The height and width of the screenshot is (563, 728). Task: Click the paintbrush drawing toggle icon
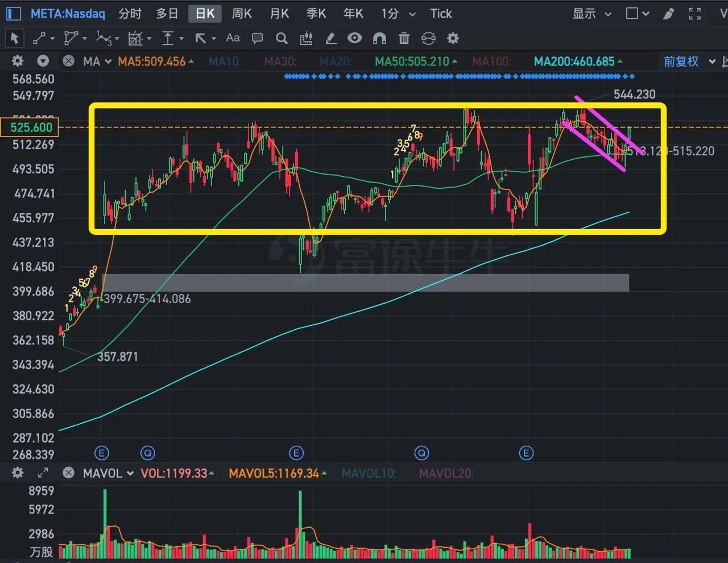click(668, 13)
